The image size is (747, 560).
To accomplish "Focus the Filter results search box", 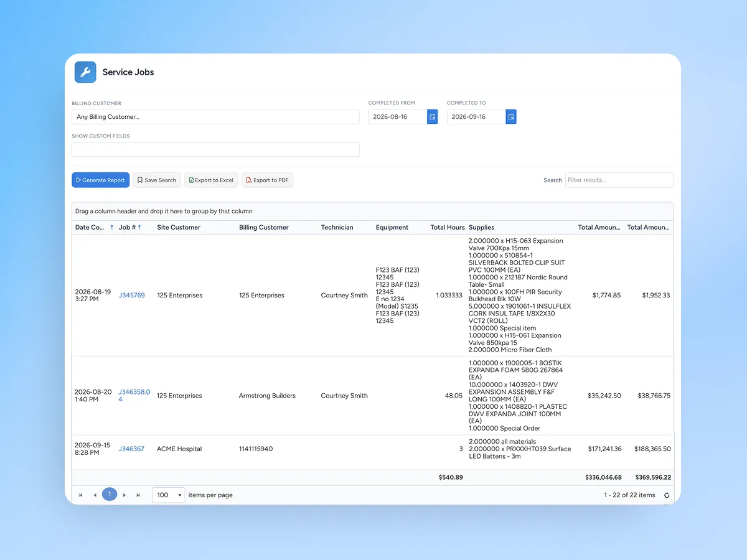I will 619,180.
